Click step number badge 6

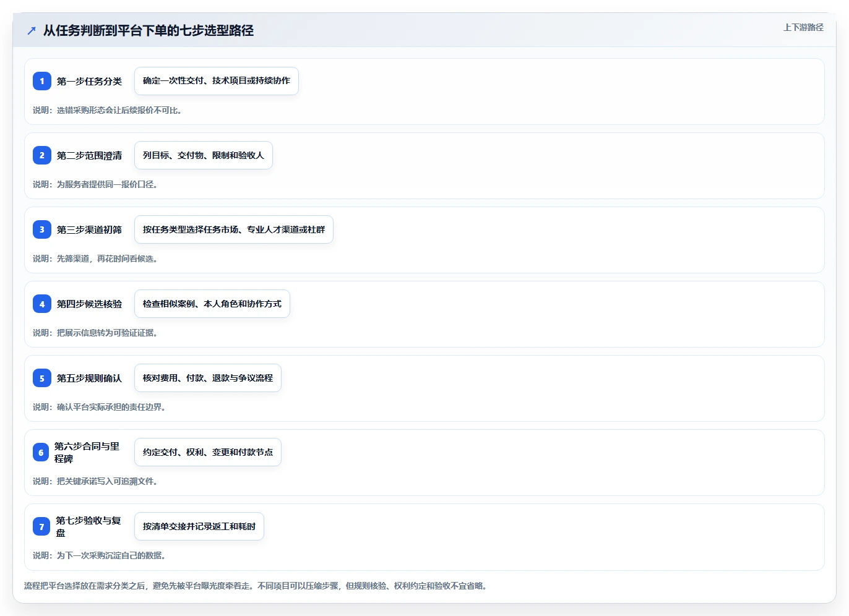pos(41,452)
